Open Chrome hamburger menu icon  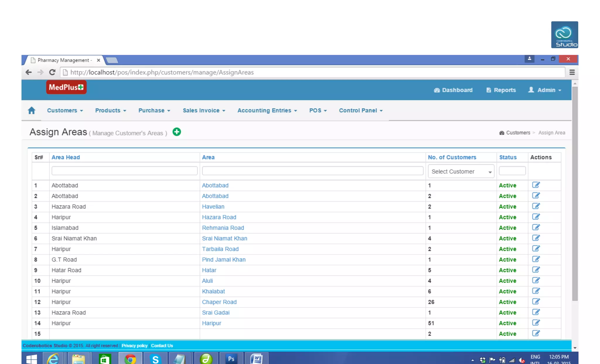pos(572,72)
